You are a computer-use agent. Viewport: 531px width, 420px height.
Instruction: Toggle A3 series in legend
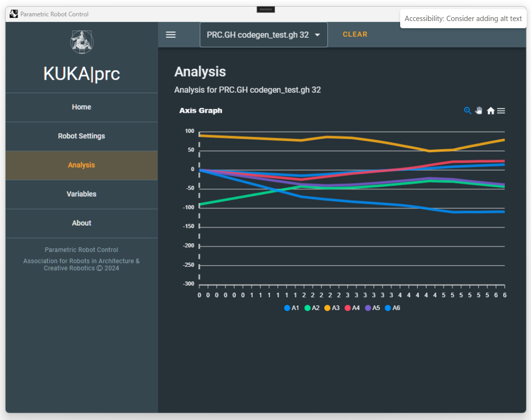[x=332, y=308]
